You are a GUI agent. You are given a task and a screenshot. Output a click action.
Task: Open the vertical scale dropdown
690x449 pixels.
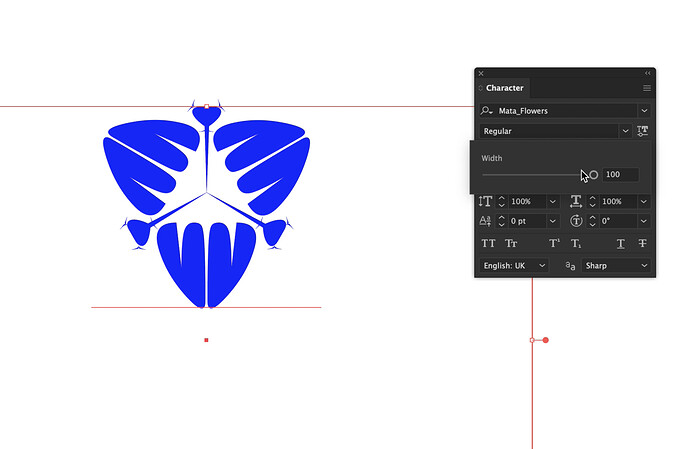point(553,202)
